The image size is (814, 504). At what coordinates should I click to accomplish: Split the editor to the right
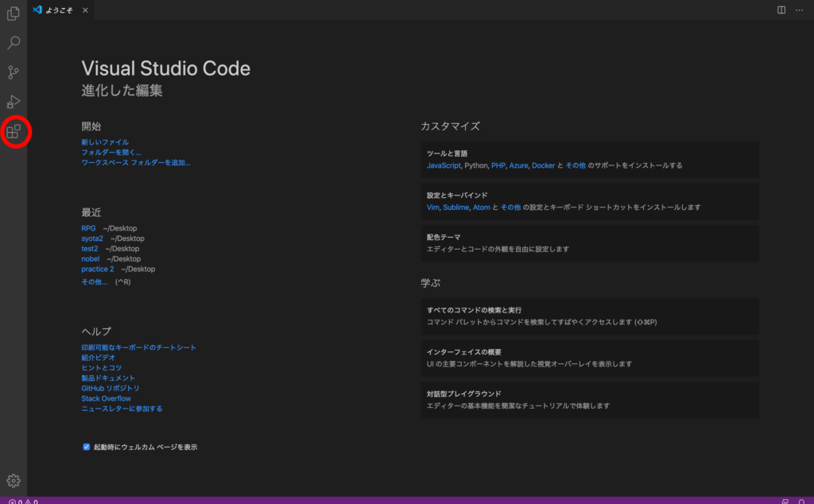(x=781, y=10)
